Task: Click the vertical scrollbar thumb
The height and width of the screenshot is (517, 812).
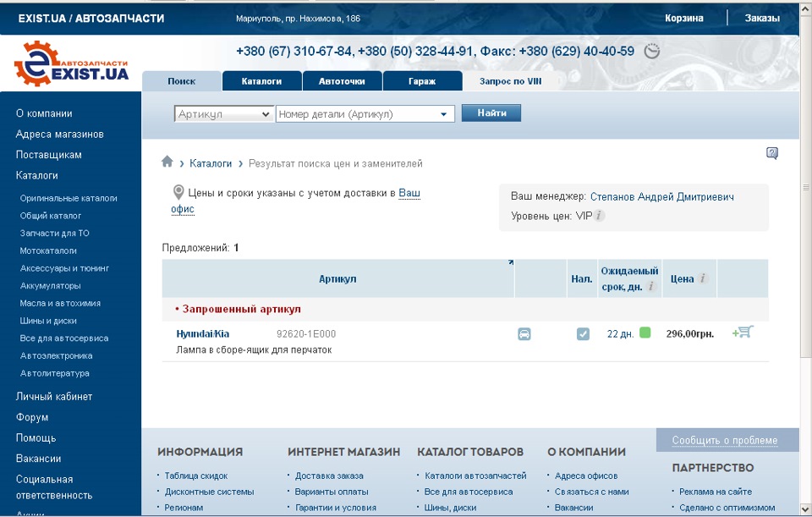Action: 805,186
